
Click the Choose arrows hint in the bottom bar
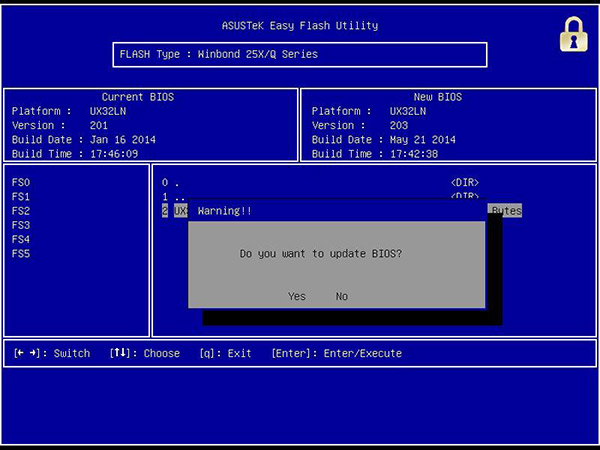[144, 353]
